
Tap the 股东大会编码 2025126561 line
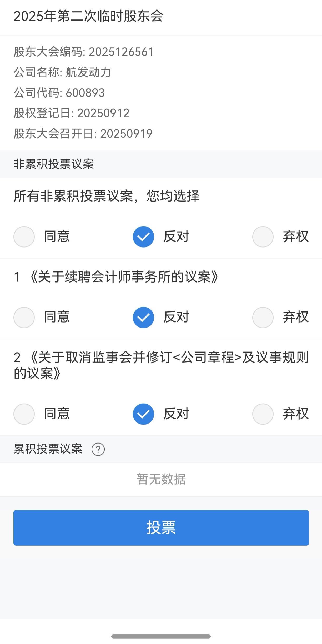click(x=84, y=52)
